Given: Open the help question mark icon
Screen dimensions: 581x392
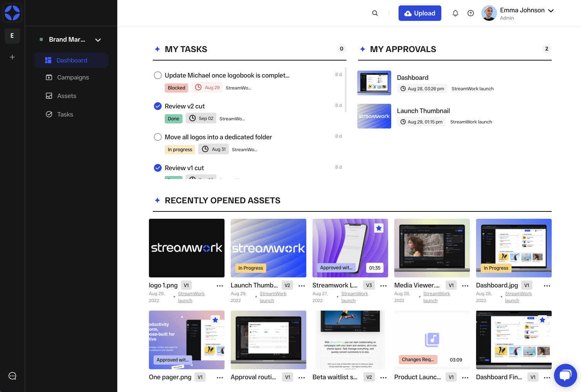Looking at the screenshot, I should (471, 13).
